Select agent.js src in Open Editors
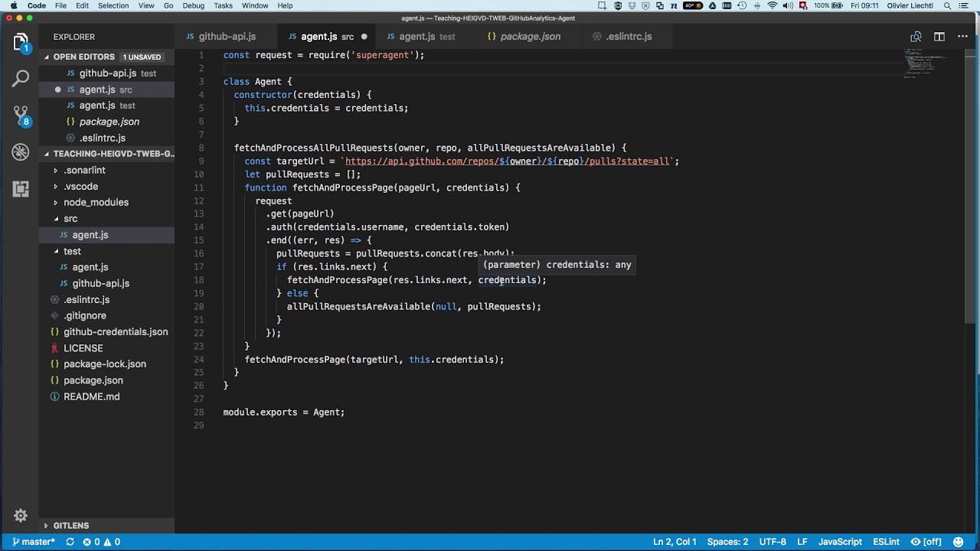 pyautogui.click(x=107, y=90)
